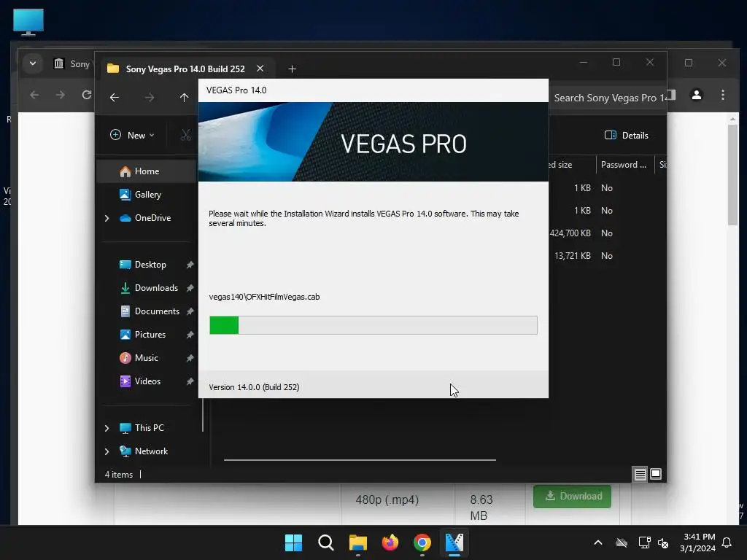Open the New item menu in File Explorer
Screen dimensions: 747x560
[133, 135]
